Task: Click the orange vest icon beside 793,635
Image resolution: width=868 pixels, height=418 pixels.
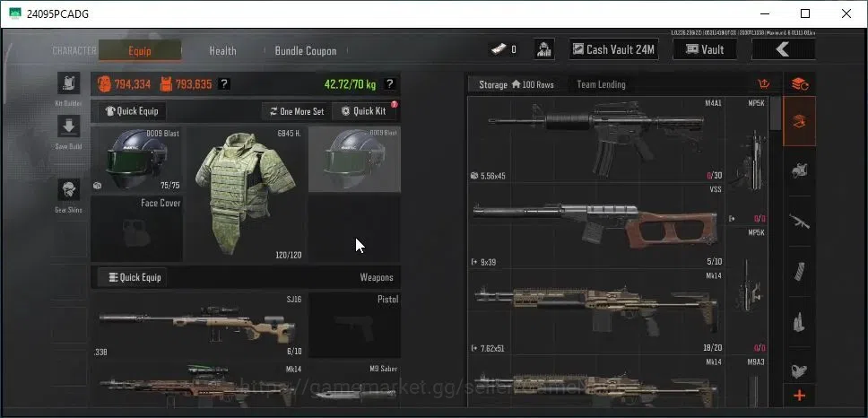Action: (x=166, y=84)
